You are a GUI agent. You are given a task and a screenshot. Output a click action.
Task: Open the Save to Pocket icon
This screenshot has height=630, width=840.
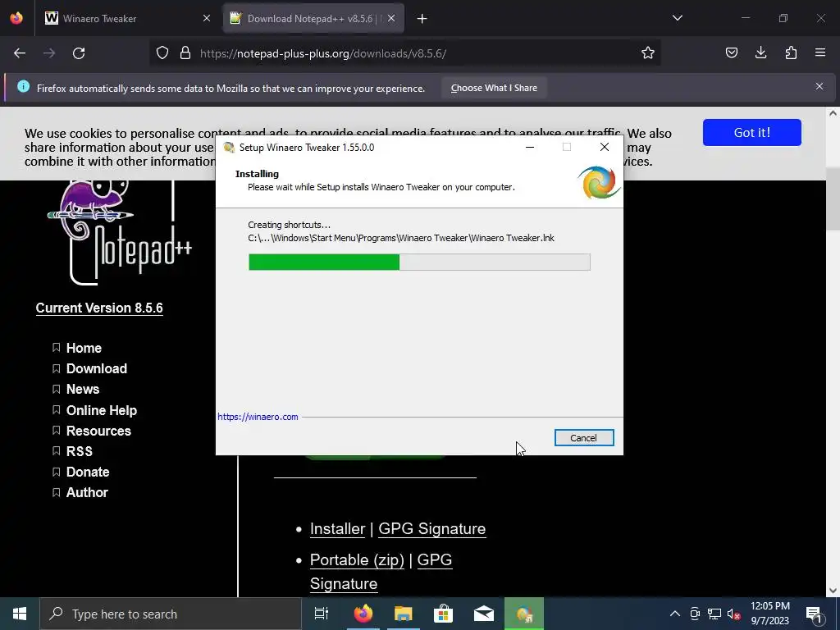(731, 53)
